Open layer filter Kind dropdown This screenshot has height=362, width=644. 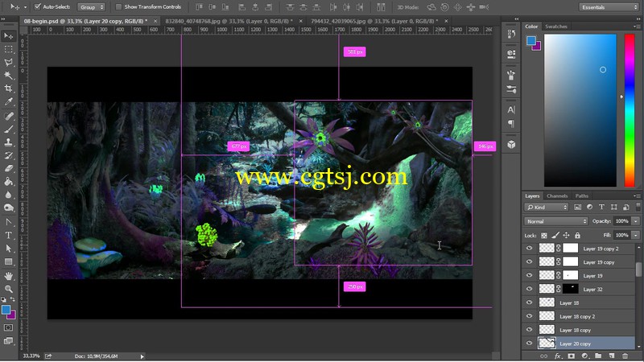click(547, 208)
